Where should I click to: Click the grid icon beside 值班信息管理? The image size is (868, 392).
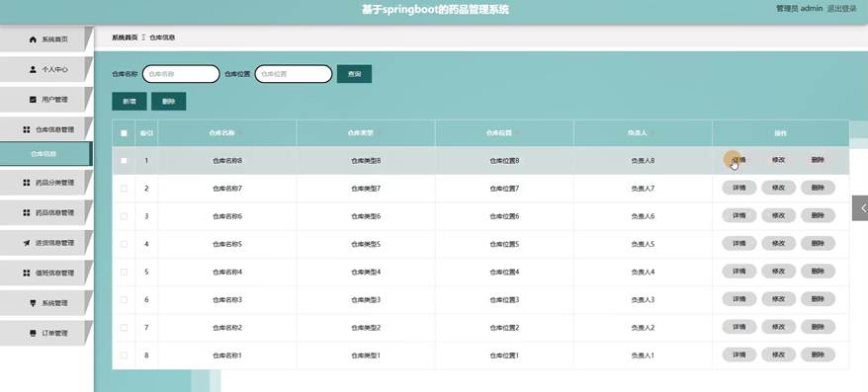(27, 273)
